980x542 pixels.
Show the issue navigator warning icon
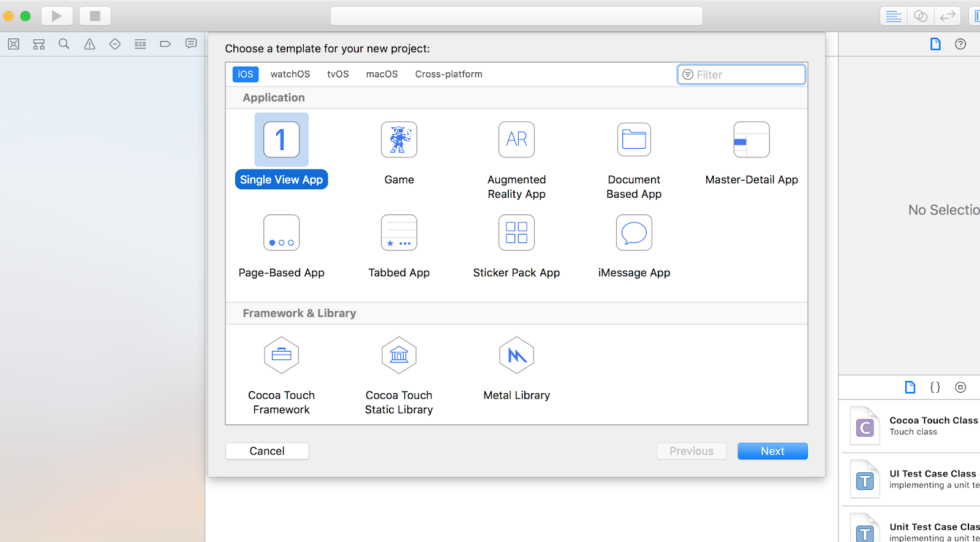(89, 44)
